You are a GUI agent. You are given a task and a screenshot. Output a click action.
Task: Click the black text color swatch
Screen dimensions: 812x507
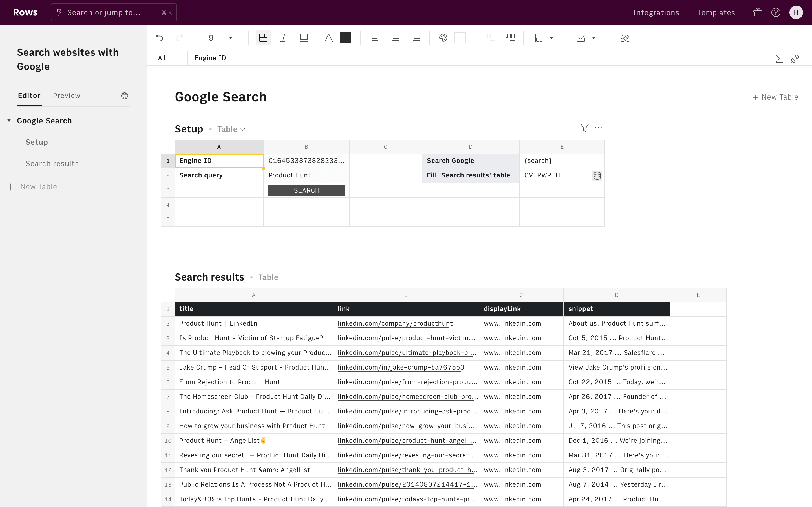click(x=345, y=38)
